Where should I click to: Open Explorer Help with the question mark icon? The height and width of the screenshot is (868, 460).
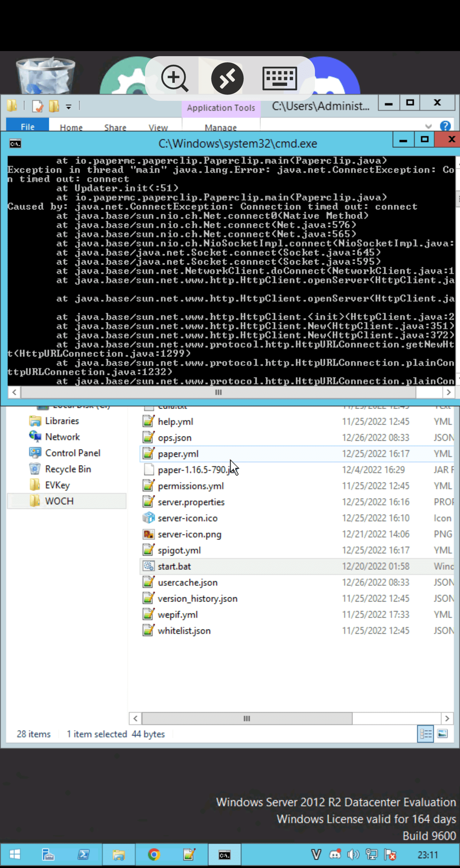(445, 126)
